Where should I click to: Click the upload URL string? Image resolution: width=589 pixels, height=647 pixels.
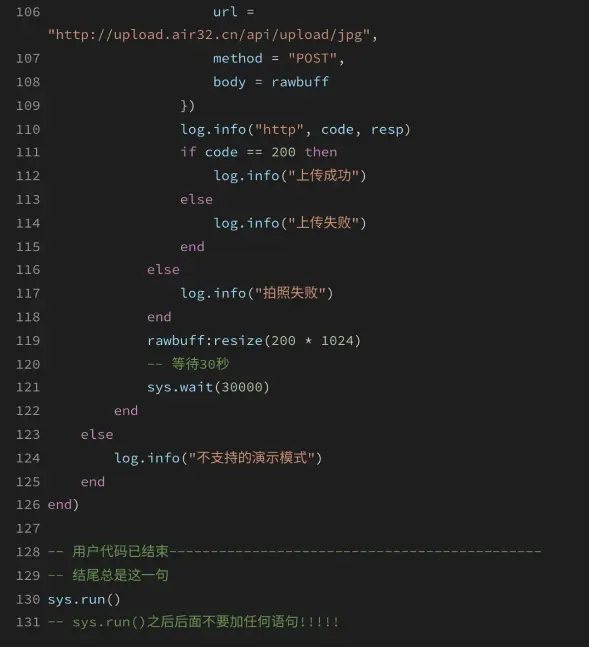[x=209, y=35]
